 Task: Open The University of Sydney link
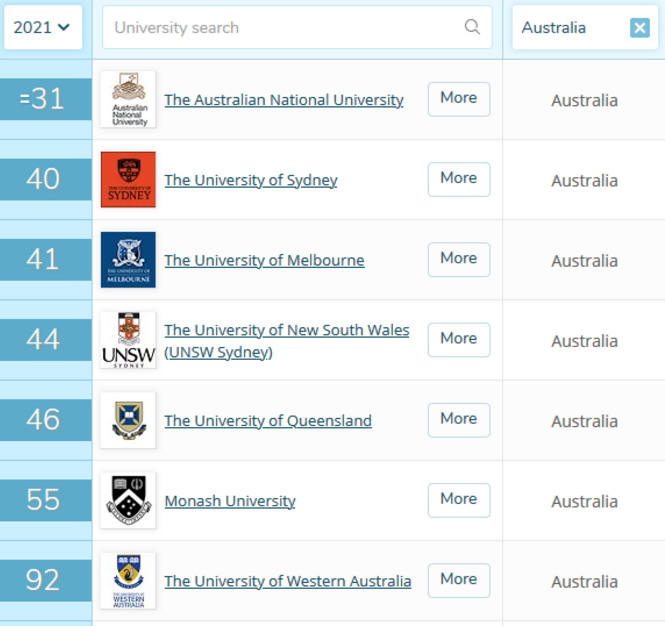251,180
